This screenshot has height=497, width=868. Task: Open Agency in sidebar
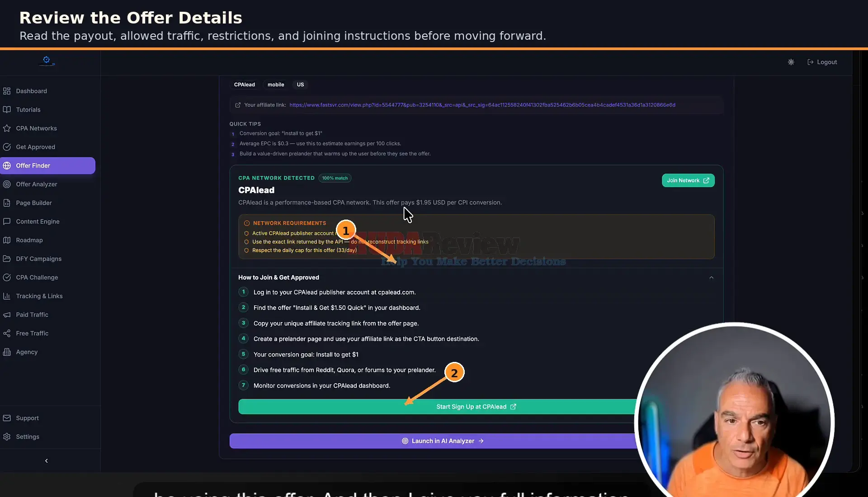47,352
